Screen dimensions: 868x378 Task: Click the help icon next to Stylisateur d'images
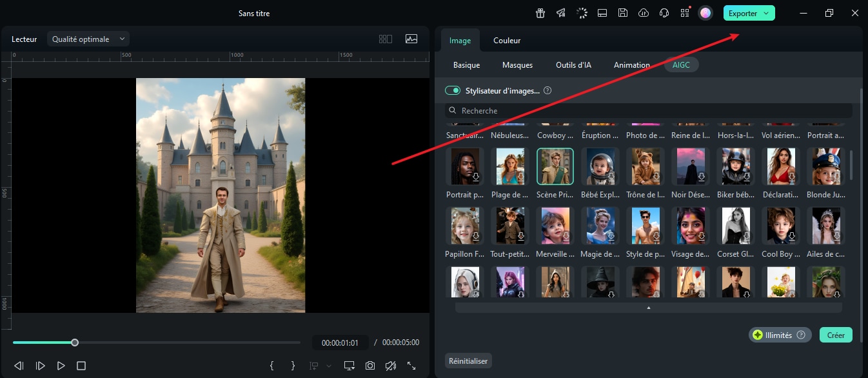547,91
